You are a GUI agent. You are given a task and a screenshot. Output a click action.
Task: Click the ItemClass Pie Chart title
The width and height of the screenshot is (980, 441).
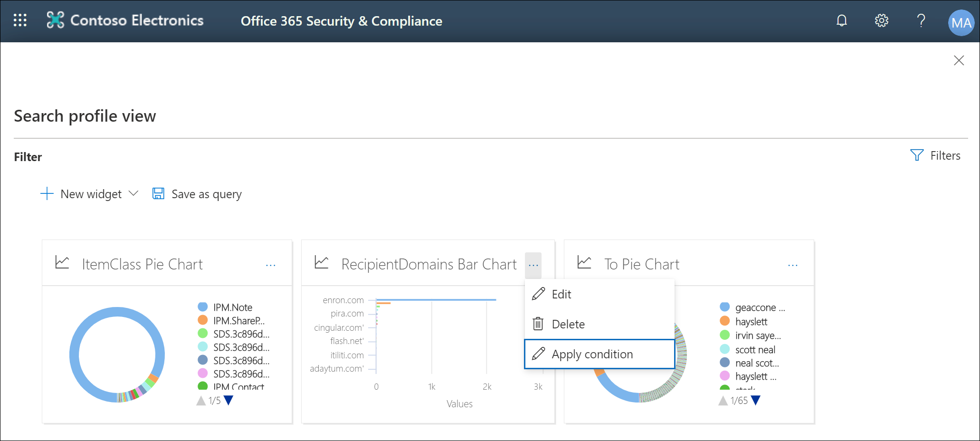[142, 264]
